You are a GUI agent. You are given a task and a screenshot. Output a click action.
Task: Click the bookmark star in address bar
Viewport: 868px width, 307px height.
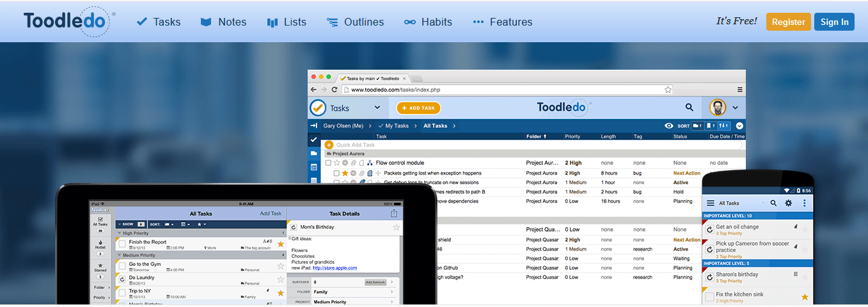(x=668, y=90)
